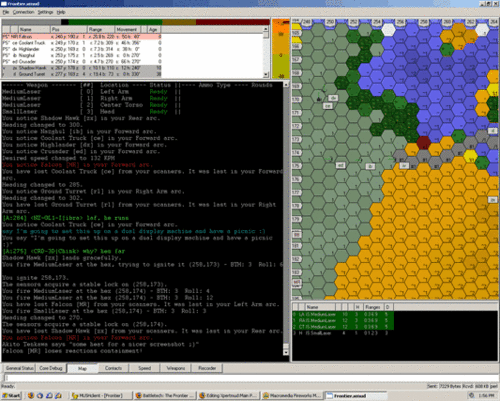Click the 'ib' Nazghul marker on map
Image resolution: width=500 pixels, height=401 pixels.
370,166
